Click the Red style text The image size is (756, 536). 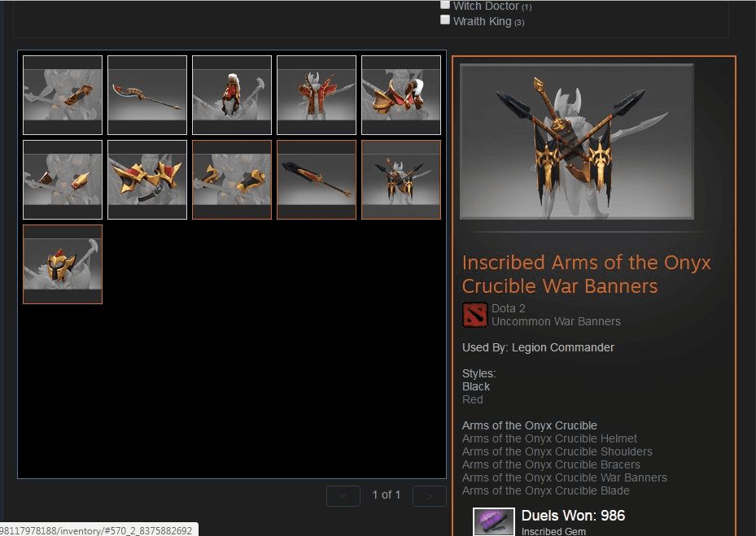(x=473, y=399)
